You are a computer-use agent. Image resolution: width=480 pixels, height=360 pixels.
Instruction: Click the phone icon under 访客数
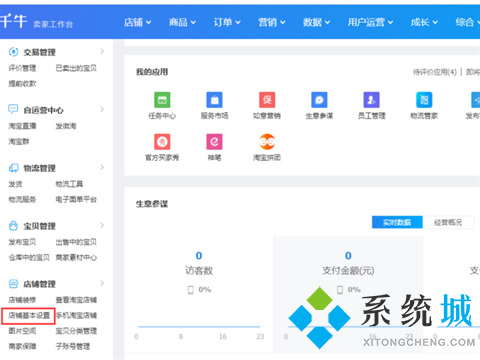click(x=190, y=290)
